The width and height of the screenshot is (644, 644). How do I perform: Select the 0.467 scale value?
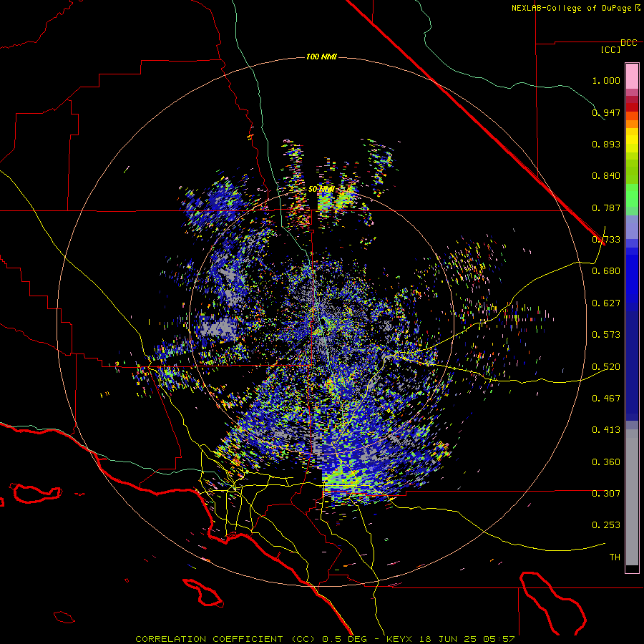pos(606,399)
